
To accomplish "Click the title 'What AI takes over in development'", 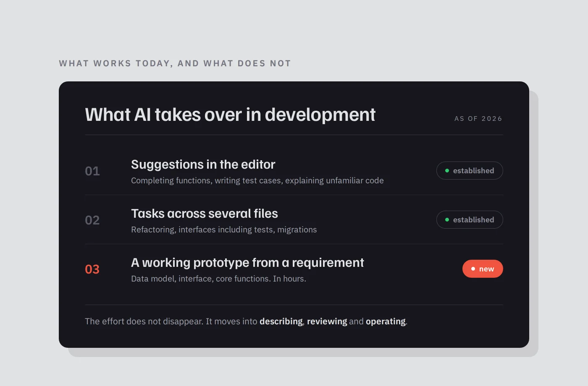I will click(230, 115).
